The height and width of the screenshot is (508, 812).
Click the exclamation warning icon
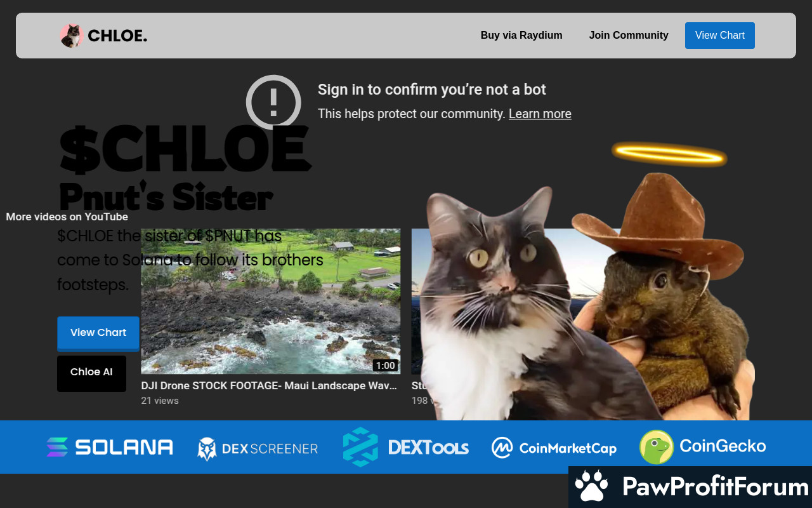coord(273,102)
